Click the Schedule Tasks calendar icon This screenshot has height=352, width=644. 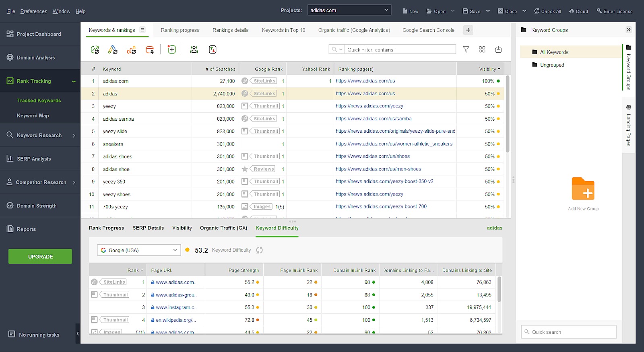pyautogui.click(x=150, y=49)
